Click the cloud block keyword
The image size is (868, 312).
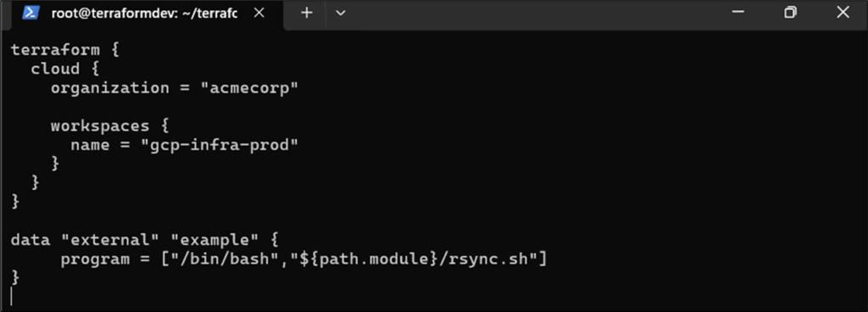(x=55, y=70)
